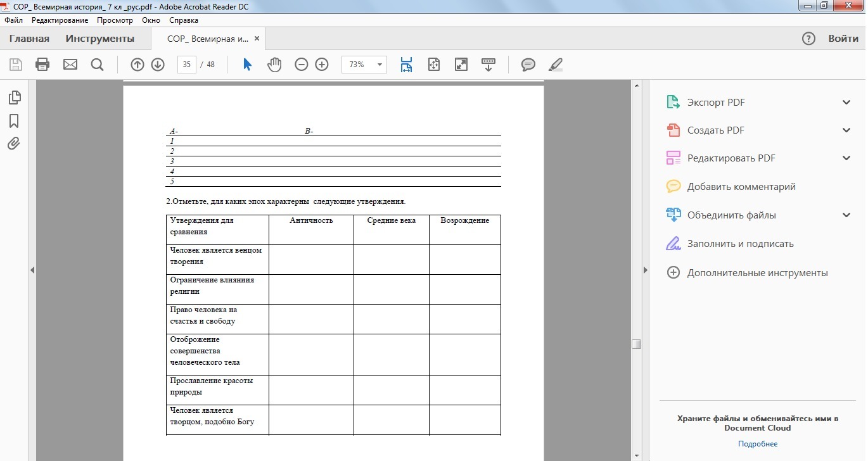Screen dimensions: 868x461
Task: Click the fit width scrolling icon
Action: pyautogui.click(x=406, y=65)
